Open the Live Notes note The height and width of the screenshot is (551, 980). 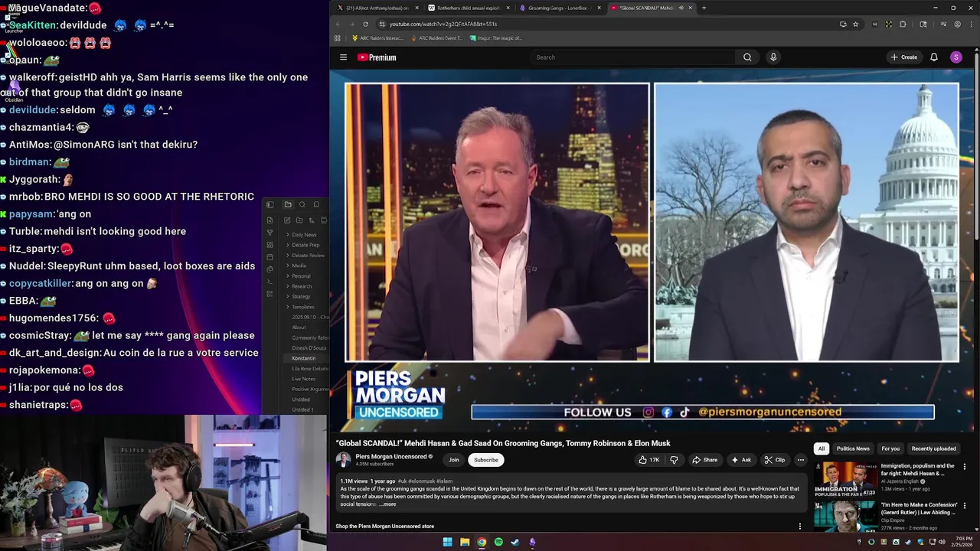304,379
